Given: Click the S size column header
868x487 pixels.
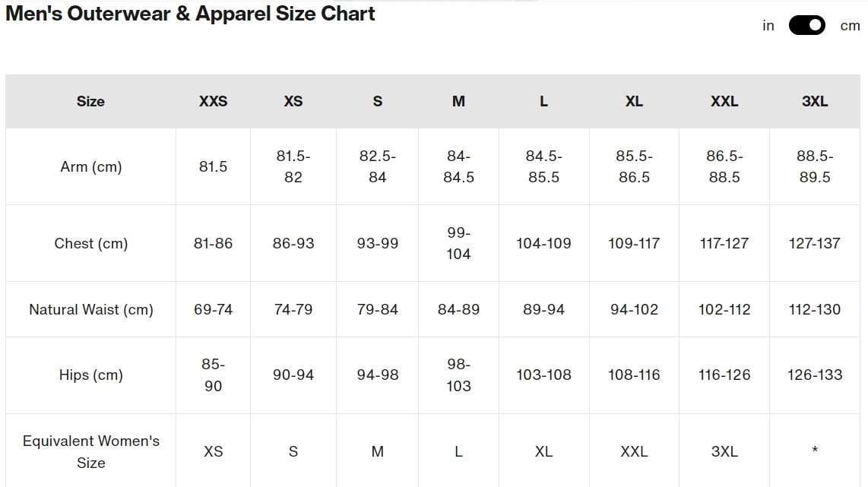Looking at the screenshot, I should tap(378, 101).
